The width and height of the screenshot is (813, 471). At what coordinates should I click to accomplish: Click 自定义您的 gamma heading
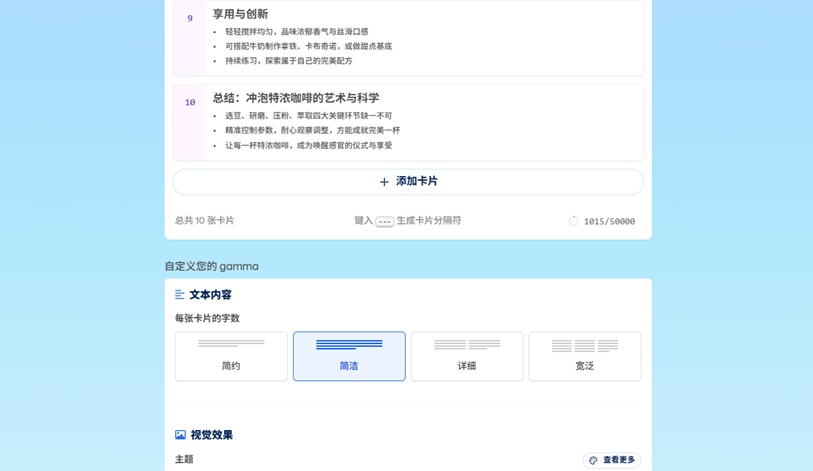212,266
